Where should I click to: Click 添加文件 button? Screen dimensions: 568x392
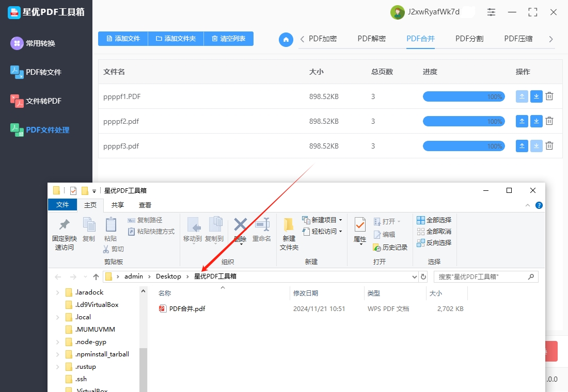pos(123,39)
